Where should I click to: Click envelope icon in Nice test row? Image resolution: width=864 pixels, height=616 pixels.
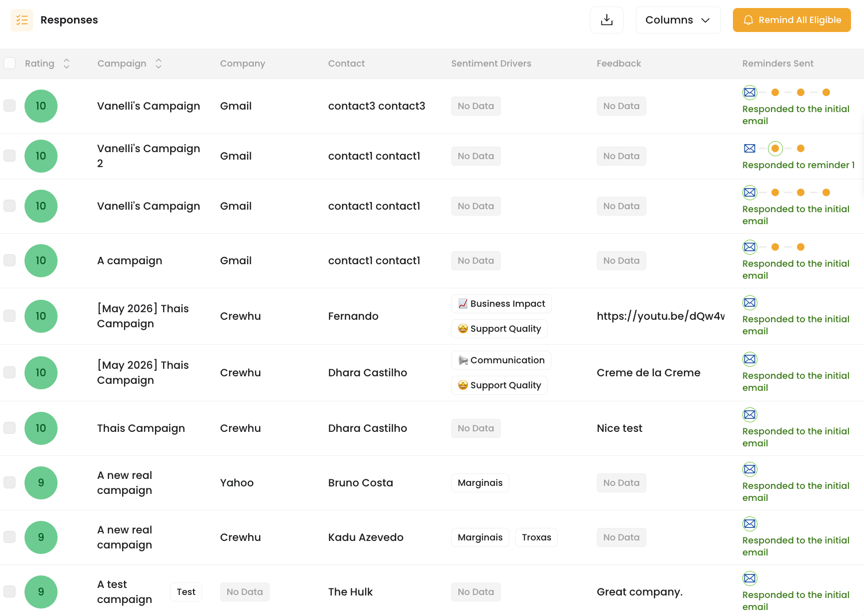pyautogui.click(x=749, y=415)
